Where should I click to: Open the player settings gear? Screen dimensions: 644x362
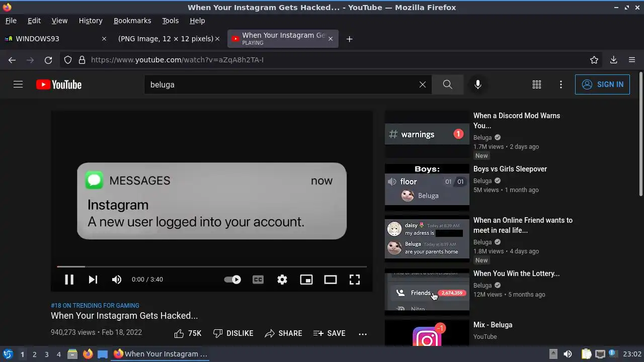(x=282, y=280)
